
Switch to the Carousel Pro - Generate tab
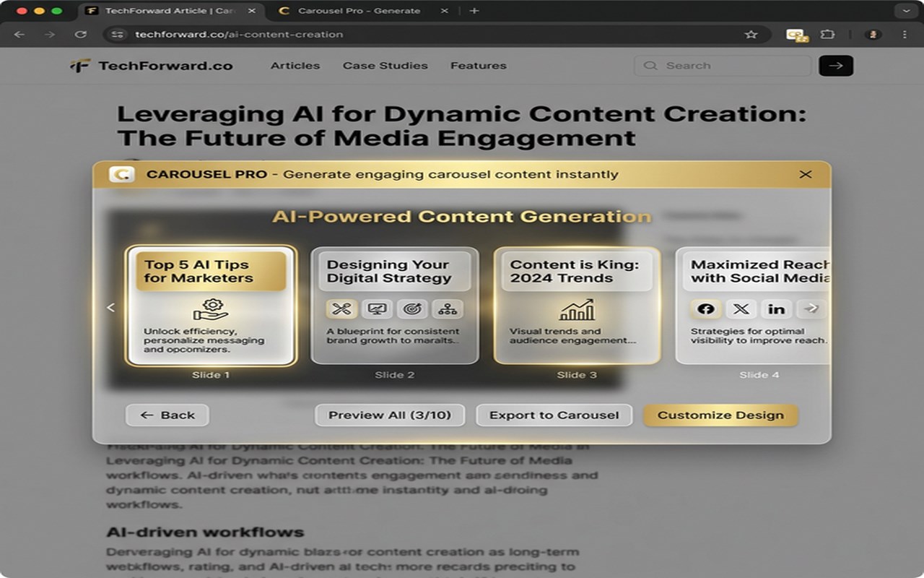coord(364,11)
